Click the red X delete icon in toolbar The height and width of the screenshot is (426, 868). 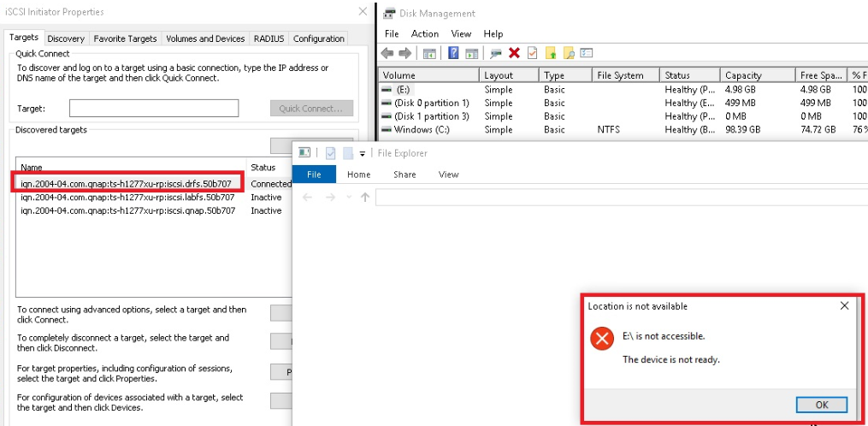click(514, 53)
